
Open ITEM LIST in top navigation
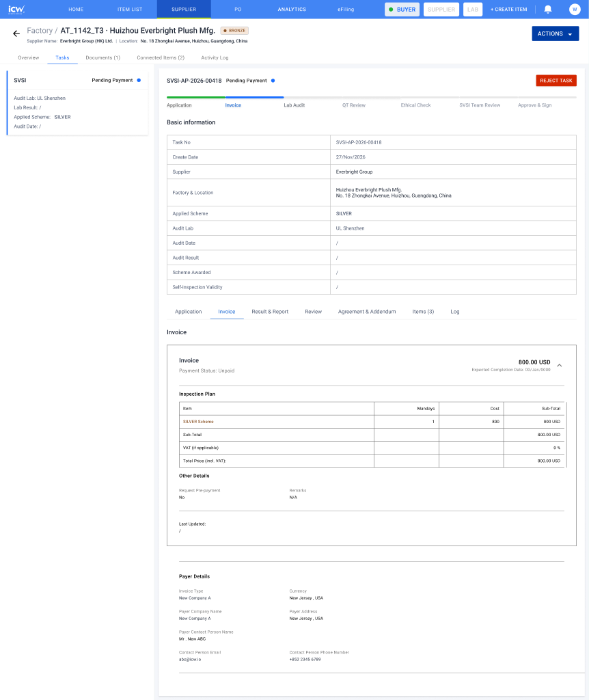tap(130, 9)
